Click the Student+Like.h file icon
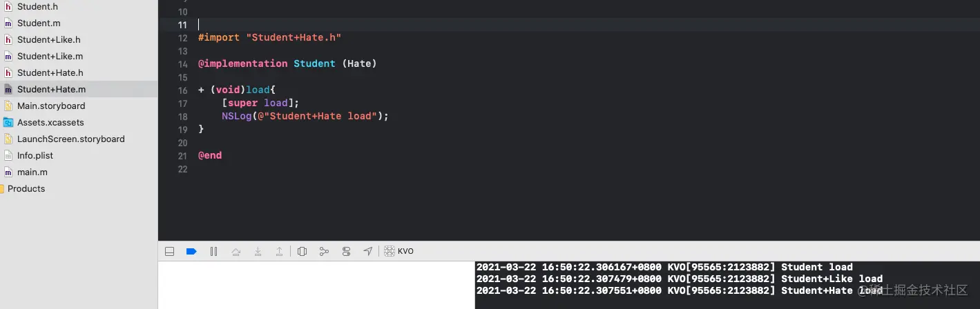Viewport: 980px width, 309px height. coord(8,39)
